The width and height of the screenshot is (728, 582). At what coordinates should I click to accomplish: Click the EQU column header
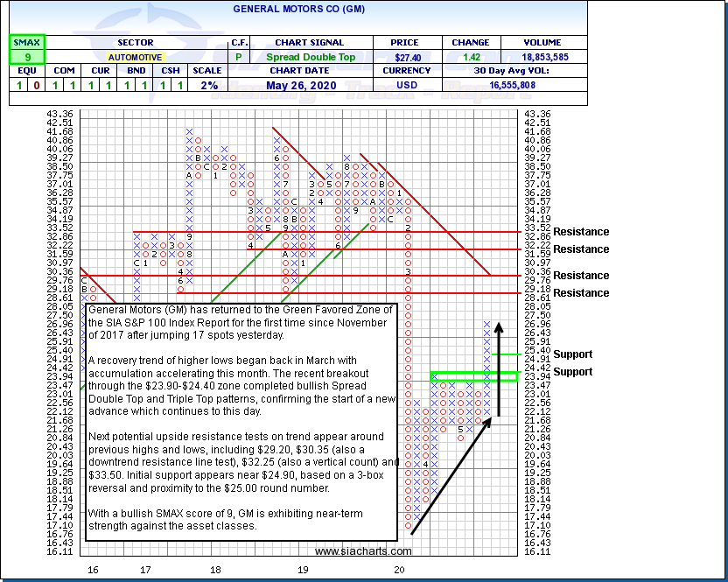(x=25, y=71)
